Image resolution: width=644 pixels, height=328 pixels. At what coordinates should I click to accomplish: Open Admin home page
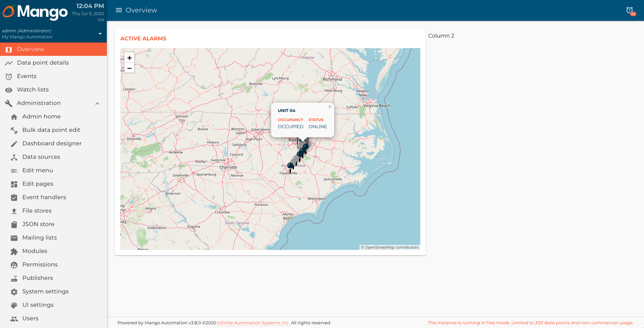pos(53,116)
